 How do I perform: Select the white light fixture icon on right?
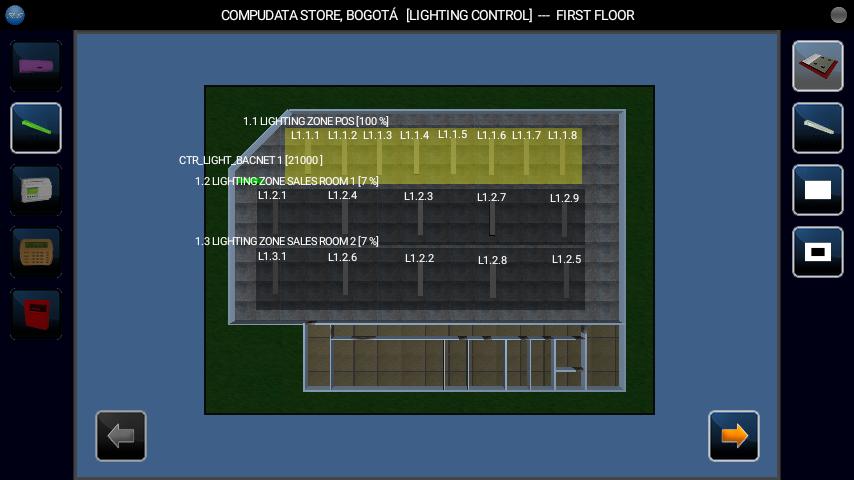(x=818, y=128)
